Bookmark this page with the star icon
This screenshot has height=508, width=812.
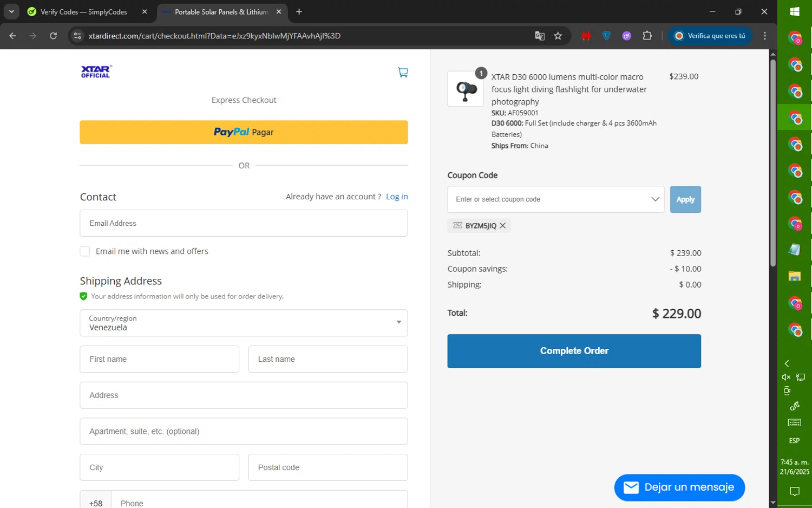(x=558, y=36)
